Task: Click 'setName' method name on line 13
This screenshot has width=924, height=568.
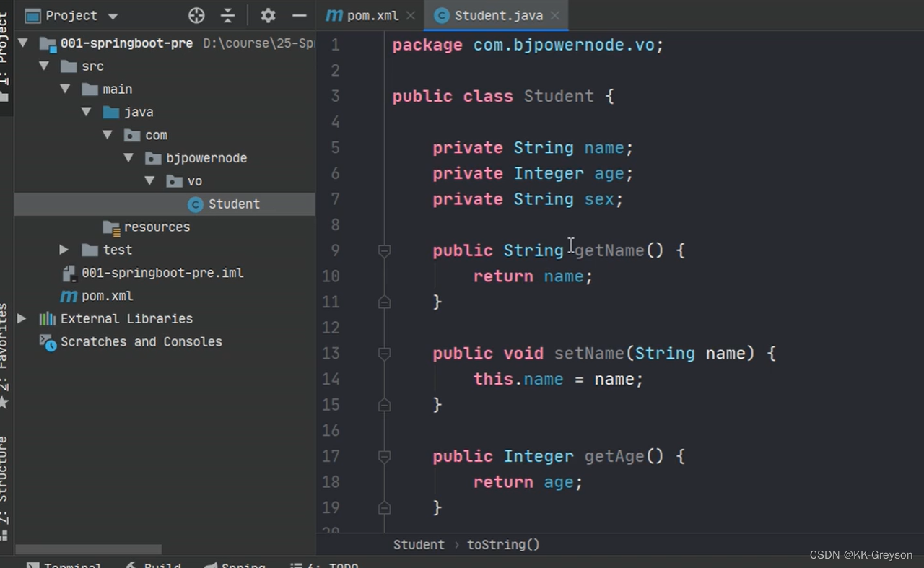Action: 589,354
